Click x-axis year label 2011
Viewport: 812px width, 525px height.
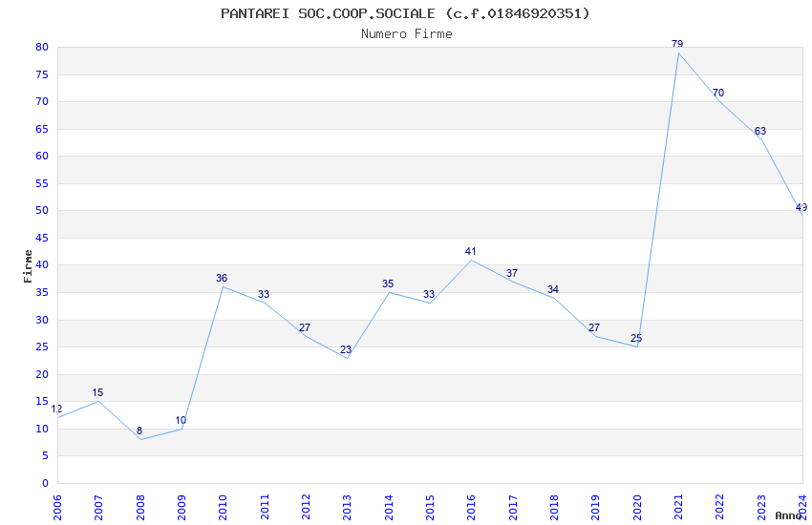[264, 508]
